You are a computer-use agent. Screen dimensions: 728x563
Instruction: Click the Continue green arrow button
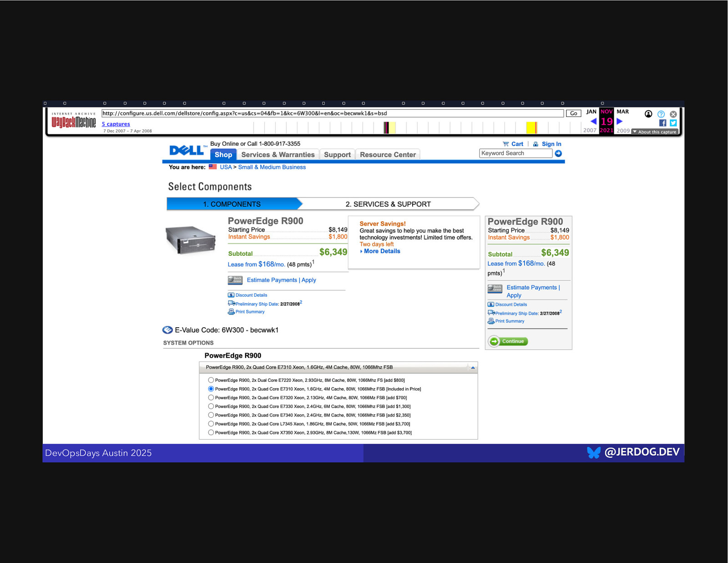pos(508,341)
